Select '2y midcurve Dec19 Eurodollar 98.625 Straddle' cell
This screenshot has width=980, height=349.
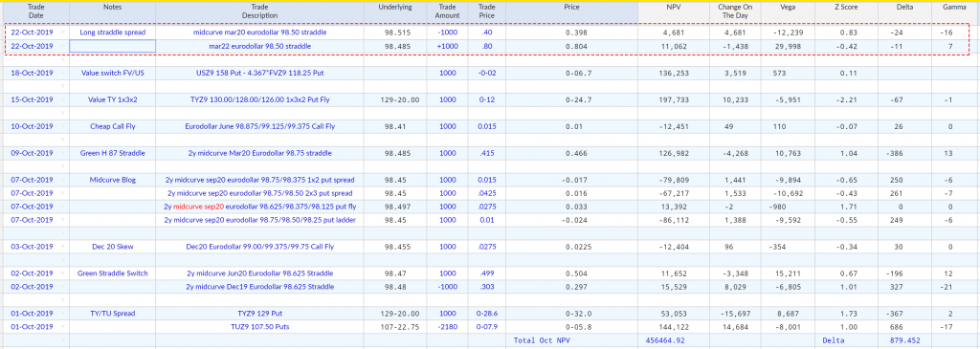(x=259, y=287)
